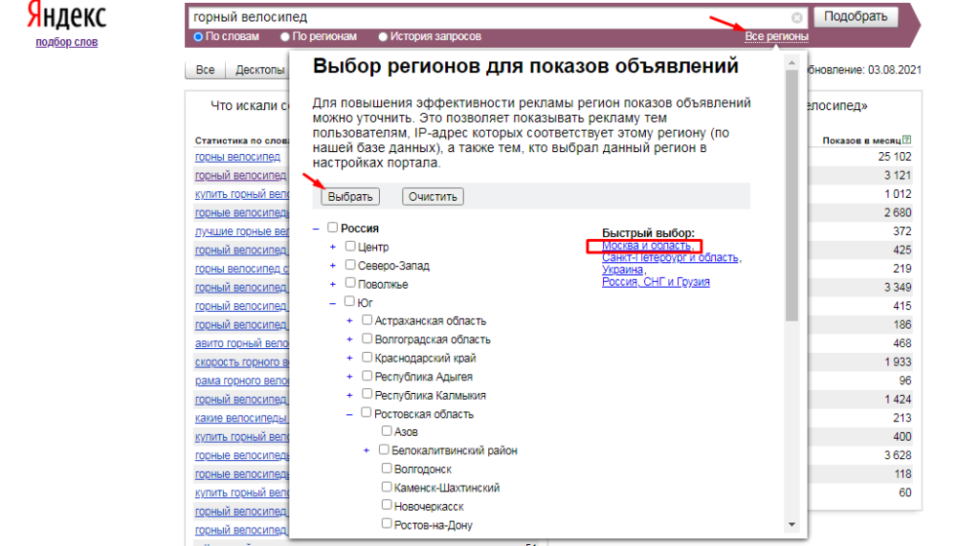Enable the Ростов-на-Дону checkbox

pos(387,523)
